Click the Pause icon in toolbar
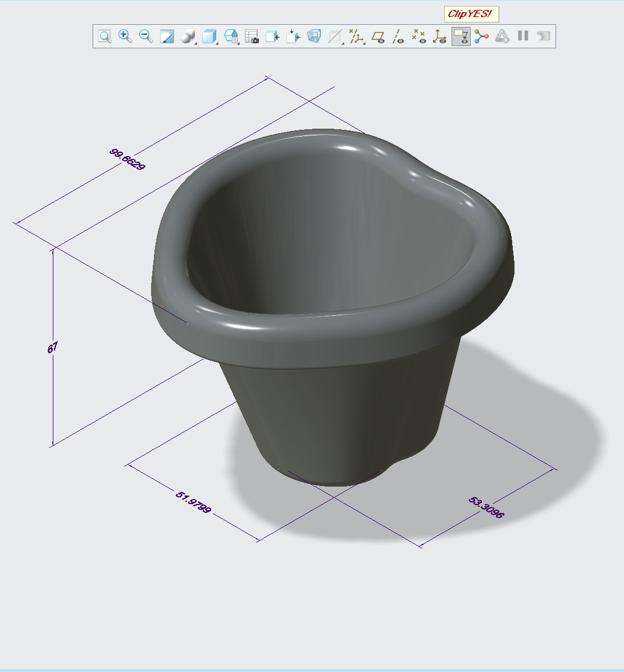 [x=523, y=36]
